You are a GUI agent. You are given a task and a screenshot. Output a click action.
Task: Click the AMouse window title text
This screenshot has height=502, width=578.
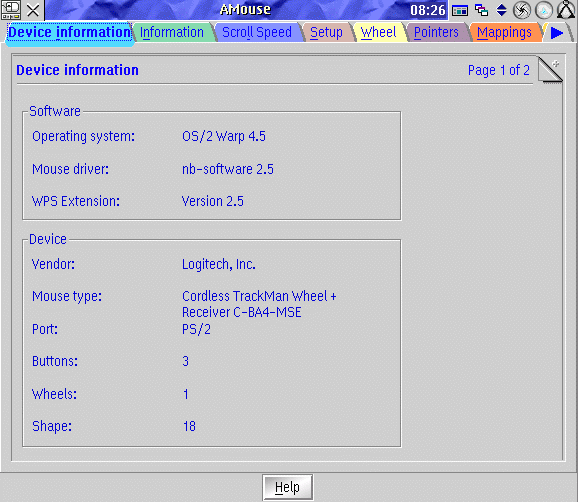pos(245,10)
